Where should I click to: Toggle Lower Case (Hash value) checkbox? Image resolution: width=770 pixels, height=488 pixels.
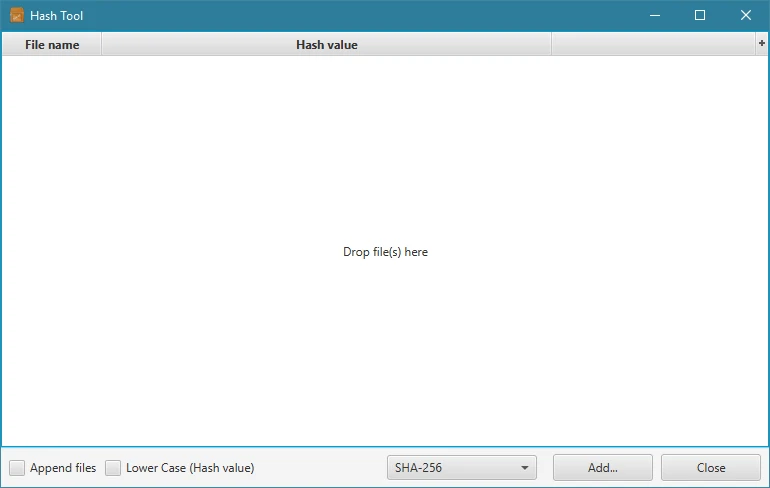113,468
